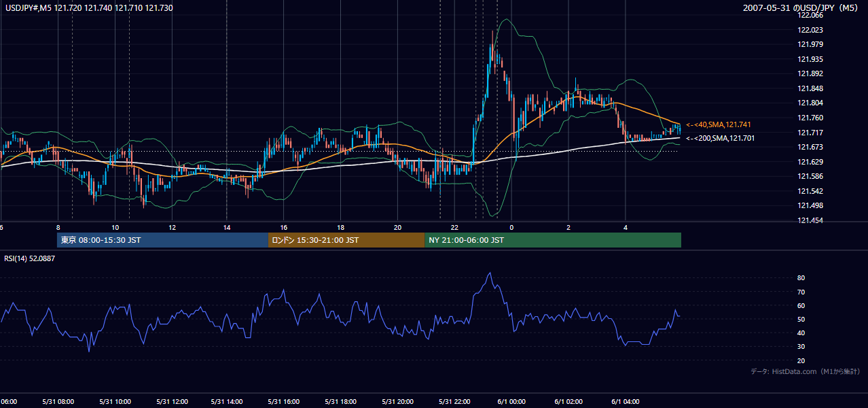The width and height of the screenshot is (868, 408).
Task: Click the 121.586 price axis label
Action: [x=811, y=176]
